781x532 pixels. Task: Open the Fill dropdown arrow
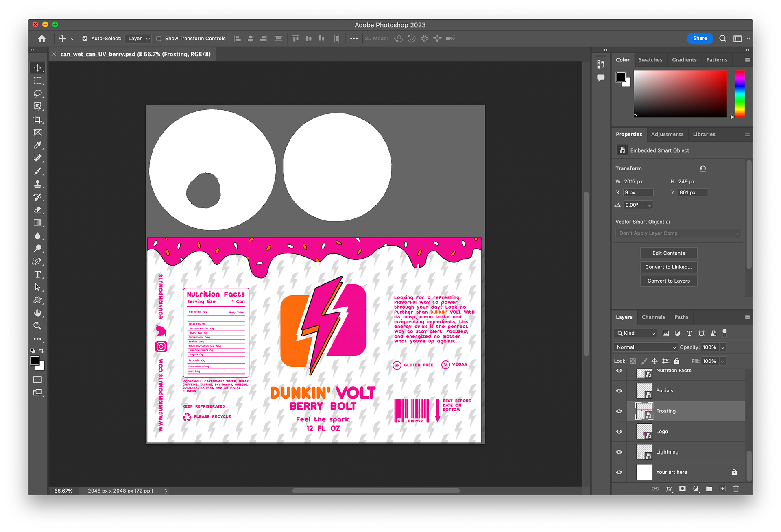point(723,361)
